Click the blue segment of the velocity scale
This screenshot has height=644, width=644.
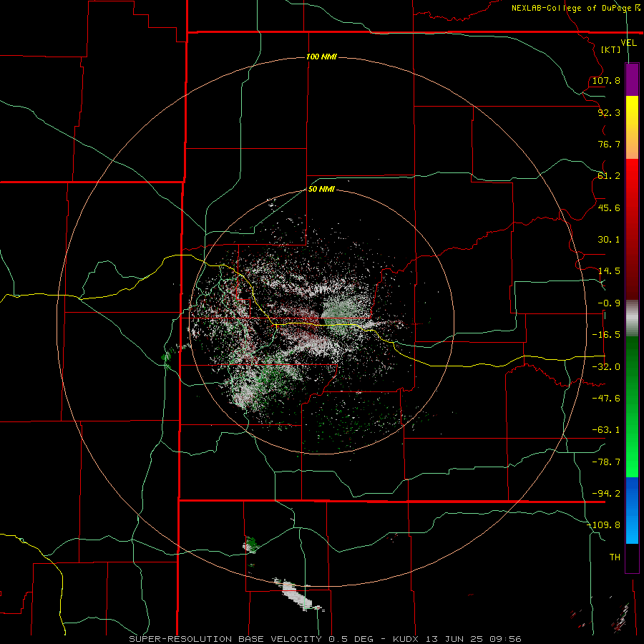632,510
